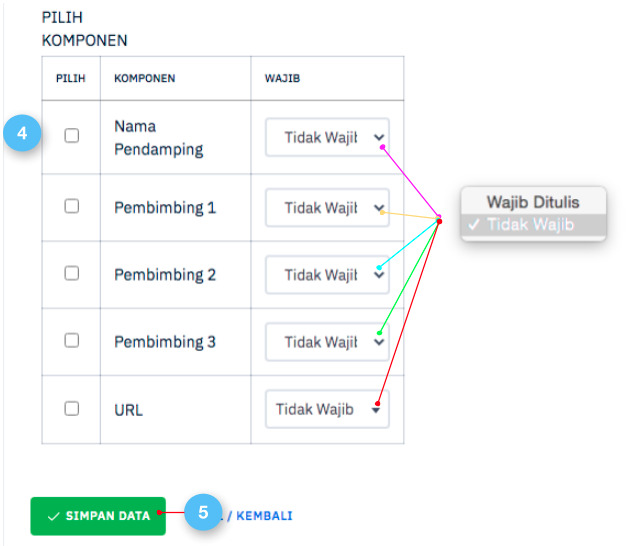
Task: Click the checkmark icon on Simpan Data
Action: tap(53, 516)
